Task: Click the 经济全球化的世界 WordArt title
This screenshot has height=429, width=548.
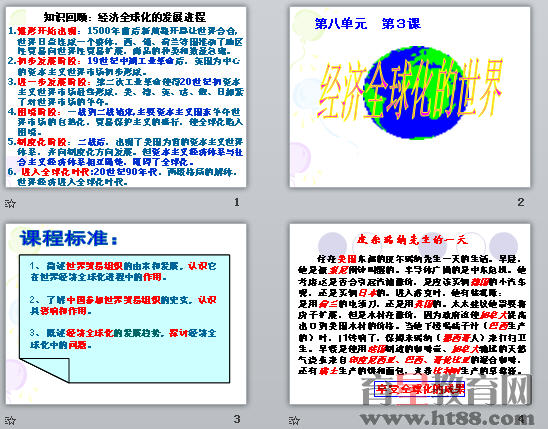Action: [410, 89]
